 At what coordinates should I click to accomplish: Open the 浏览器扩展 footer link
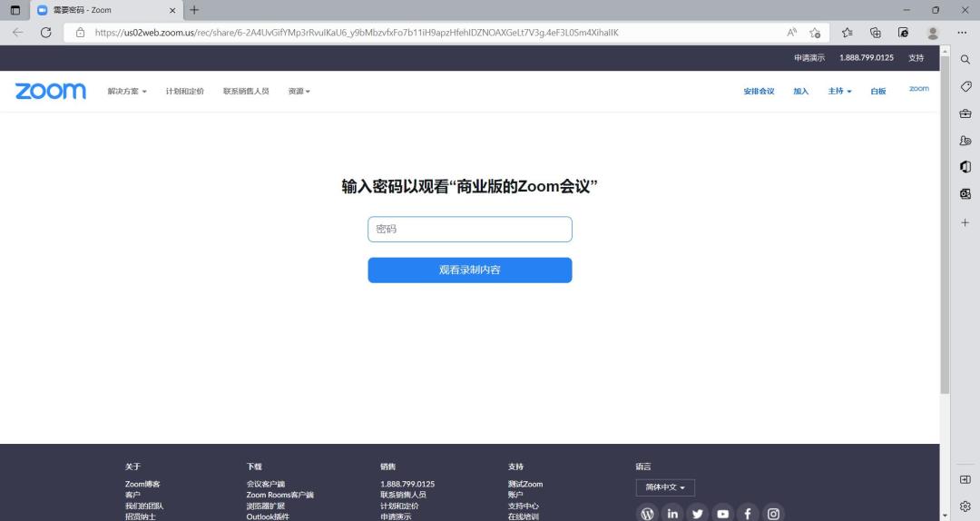(265, 506)
